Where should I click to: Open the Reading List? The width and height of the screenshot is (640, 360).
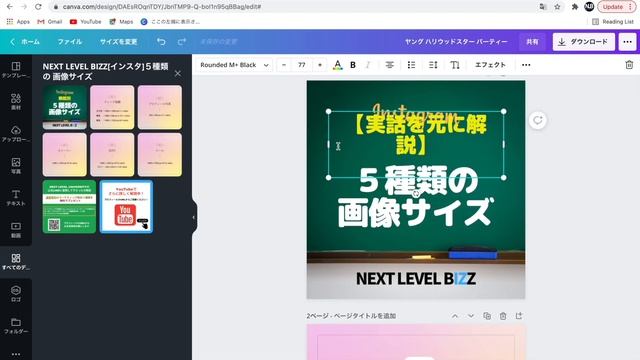(613, 22)
